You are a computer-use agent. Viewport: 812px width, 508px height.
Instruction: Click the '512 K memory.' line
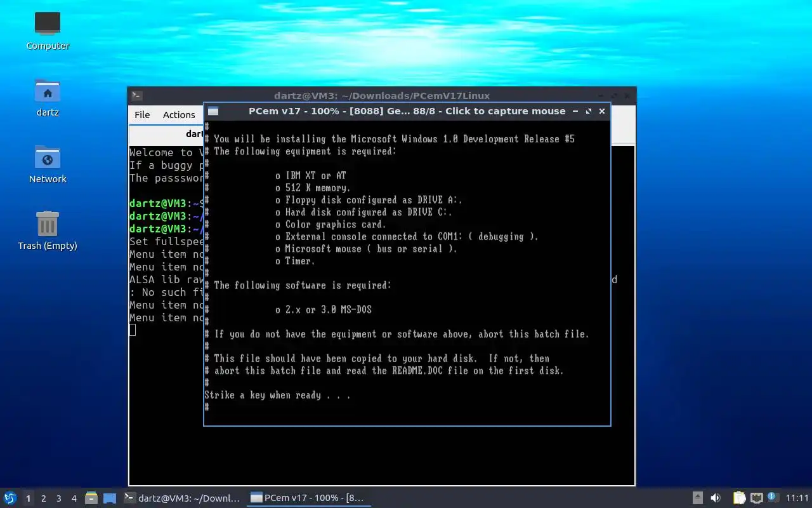point(313,187)
